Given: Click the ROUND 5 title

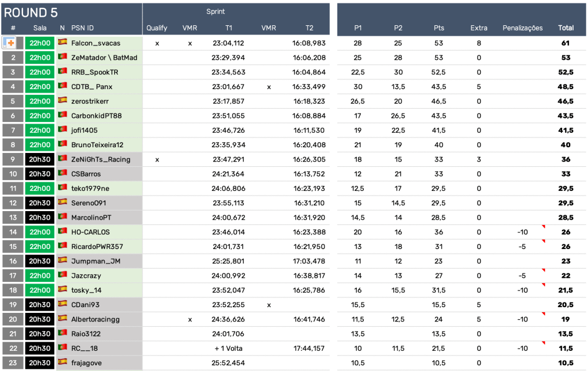Looking at the screenshot, I should coord(31,13).
